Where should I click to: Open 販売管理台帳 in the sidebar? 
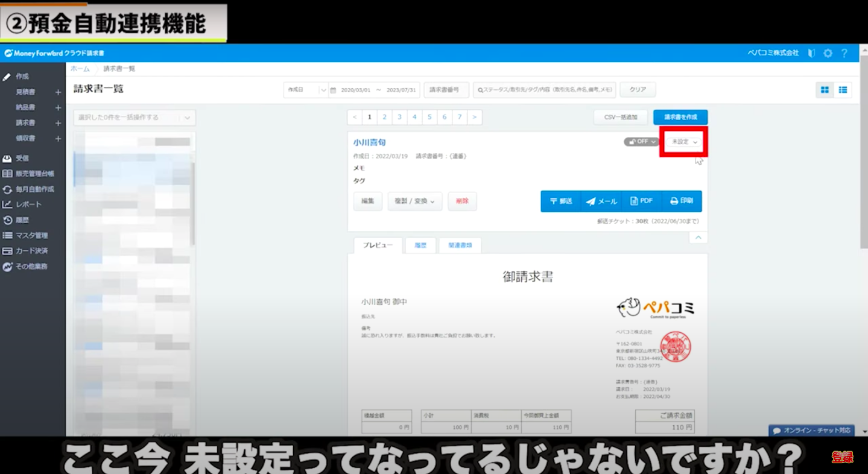[35, 174]
